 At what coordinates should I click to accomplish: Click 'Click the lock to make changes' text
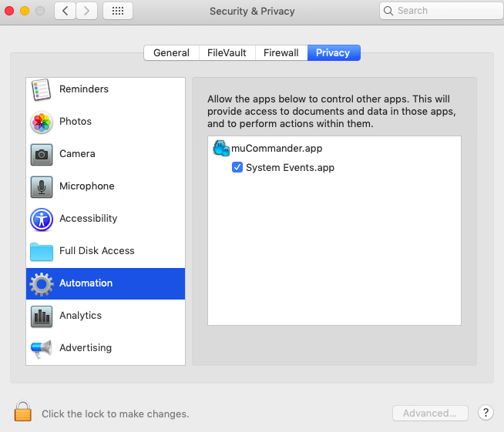pos(116,414)
